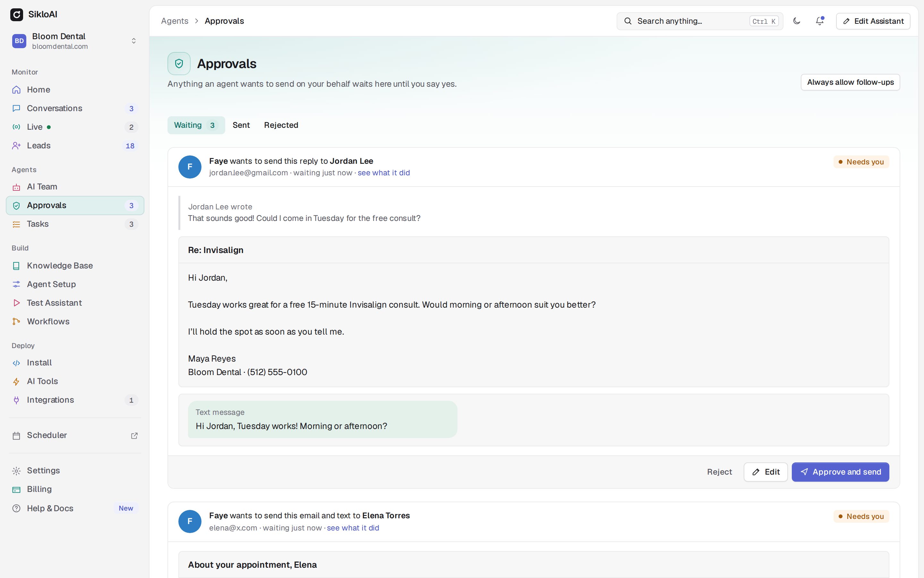Open Leads in sidebar
This screenshot has width=924, height=578.
click(75, 146)
